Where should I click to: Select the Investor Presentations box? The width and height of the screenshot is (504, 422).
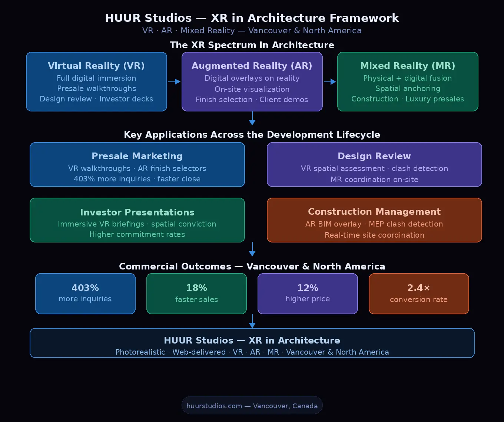(x=137, y=220)
